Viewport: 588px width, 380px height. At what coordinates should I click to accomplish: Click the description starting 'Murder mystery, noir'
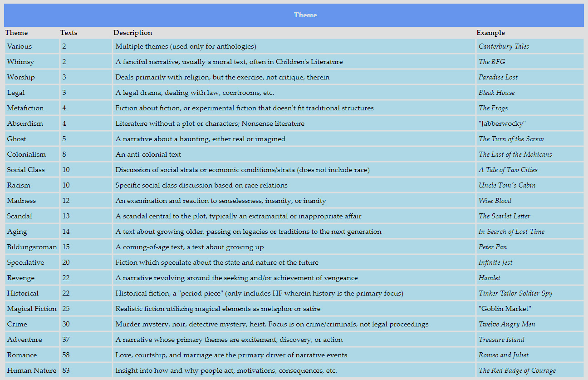click(x=272, y=324)
